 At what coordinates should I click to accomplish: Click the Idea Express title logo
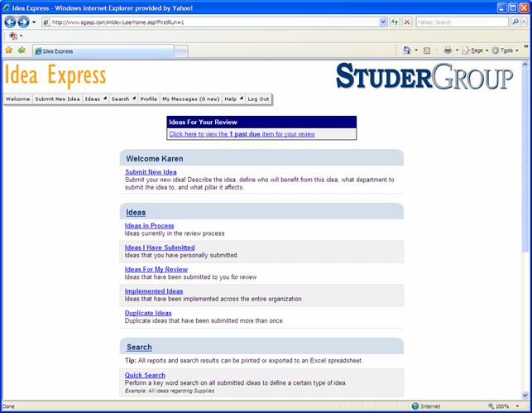click(55, 75)
